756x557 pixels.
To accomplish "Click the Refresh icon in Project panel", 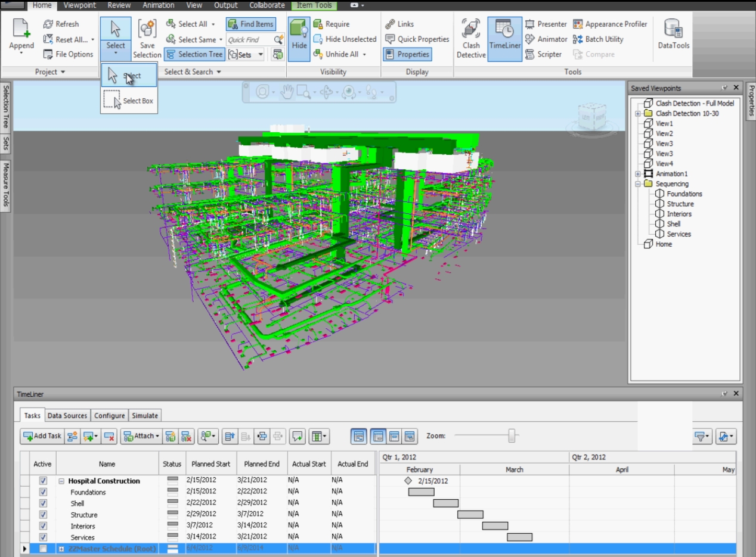I will [48, 24].
